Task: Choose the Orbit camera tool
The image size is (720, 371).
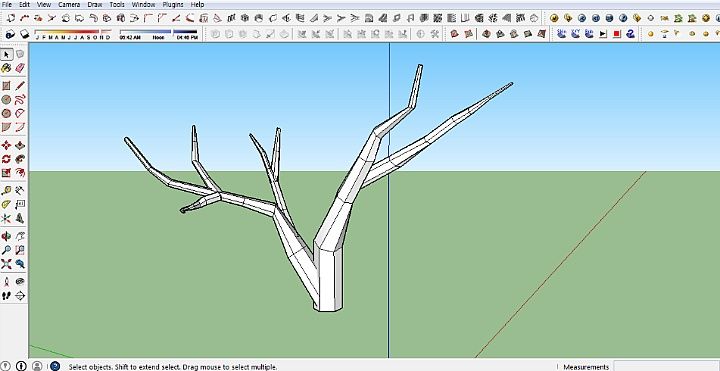Action: [x=6, y=236]
